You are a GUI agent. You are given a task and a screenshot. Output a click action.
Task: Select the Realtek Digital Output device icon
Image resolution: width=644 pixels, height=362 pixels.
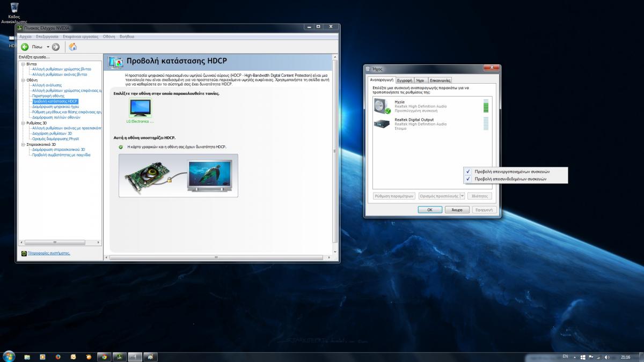pos(383,123)
